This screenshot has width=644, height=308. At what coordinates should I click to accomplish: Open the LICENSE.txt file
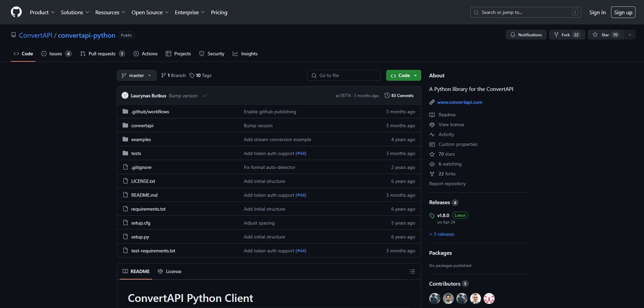(143, 181)
